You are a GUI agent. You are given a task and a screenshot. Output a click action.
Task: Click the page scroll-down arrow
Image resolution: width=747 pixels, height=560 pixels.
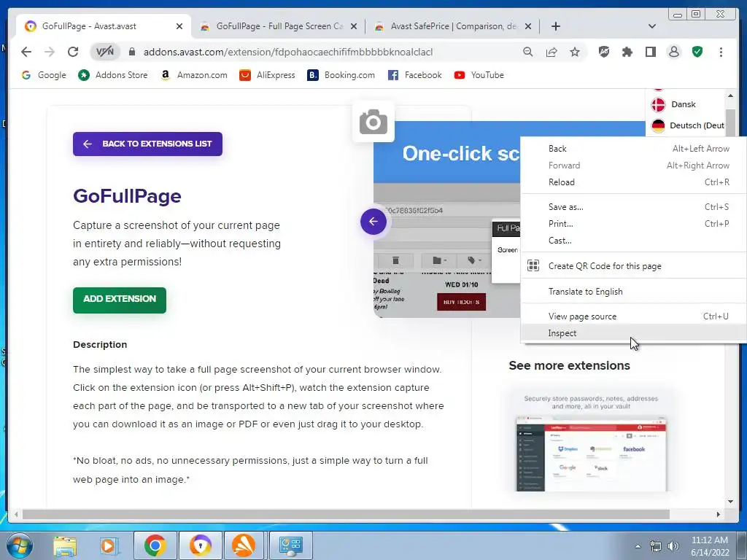click(x=730, y=502)
